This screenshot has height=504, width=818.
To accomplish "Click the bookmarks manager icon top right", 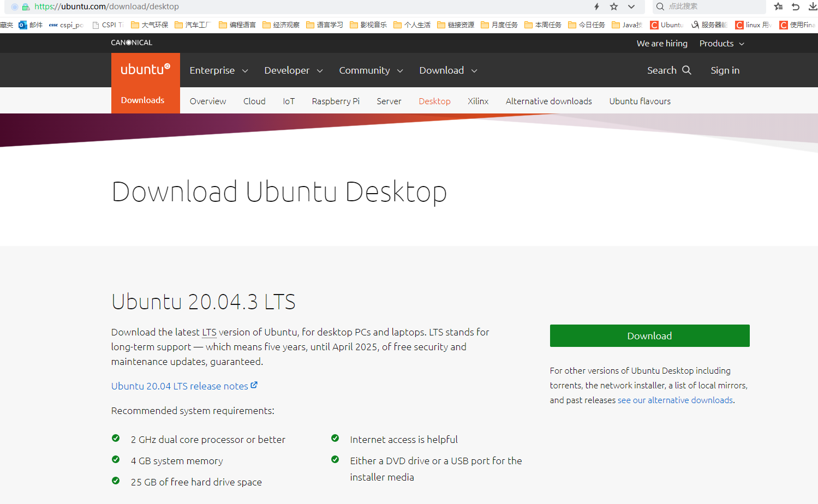I will [778, 7].
